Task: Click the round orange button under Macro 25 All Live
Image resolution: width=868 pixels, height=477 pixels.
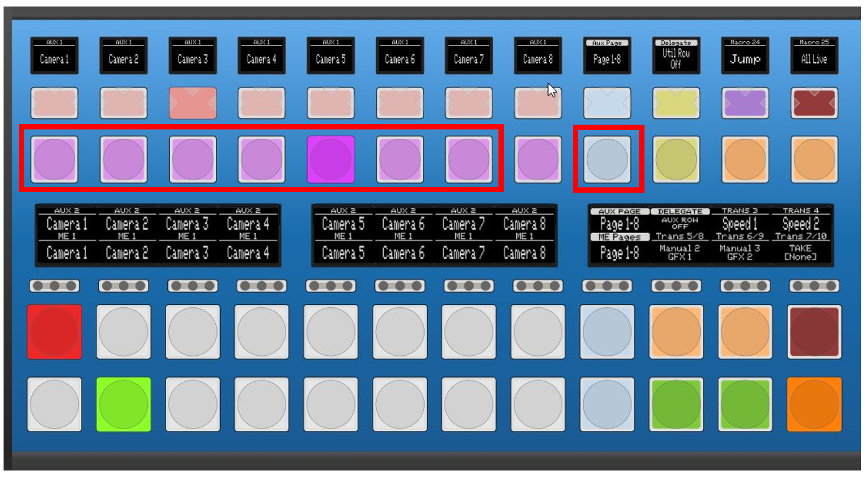Action: [x=814, y=160]
